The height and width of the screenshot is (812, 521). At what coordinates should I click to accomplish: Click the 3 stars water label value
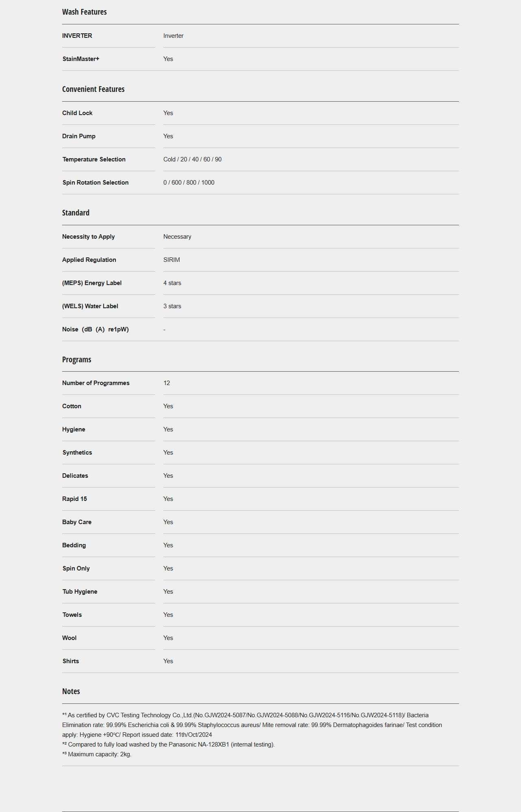click(172, 306)
